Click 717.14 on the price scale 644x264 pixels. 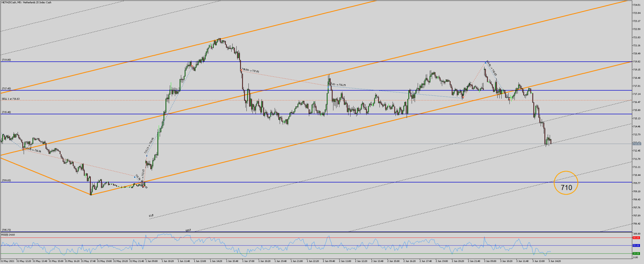point(636,94)
